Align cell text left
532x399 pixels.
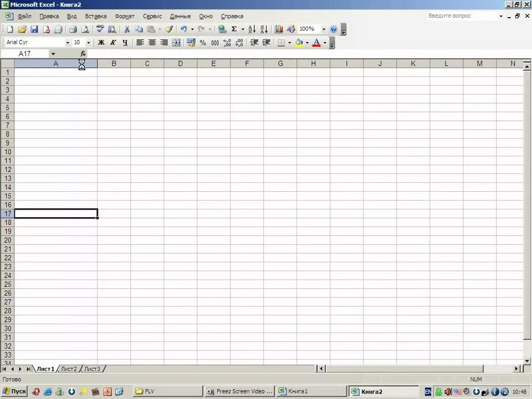pyautogui.click(x=140, y=43)
